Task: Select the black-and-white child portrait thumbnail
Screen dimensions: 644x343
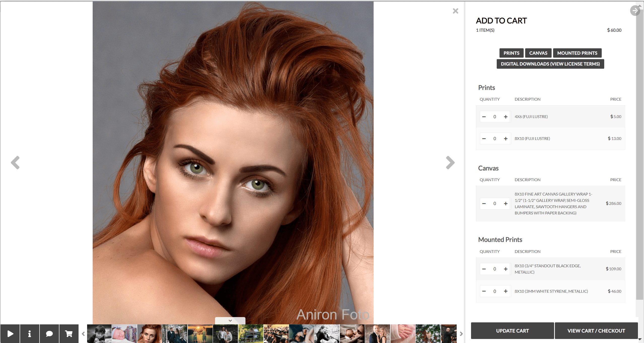Action: click(x=99, y=334)
